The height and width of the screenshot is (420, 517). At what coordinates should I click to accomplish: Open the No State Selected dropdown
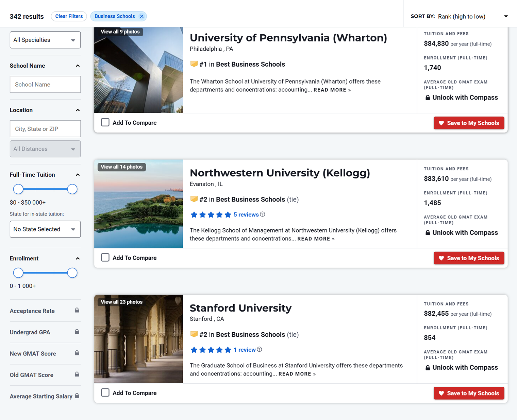[x=45, y=229]
